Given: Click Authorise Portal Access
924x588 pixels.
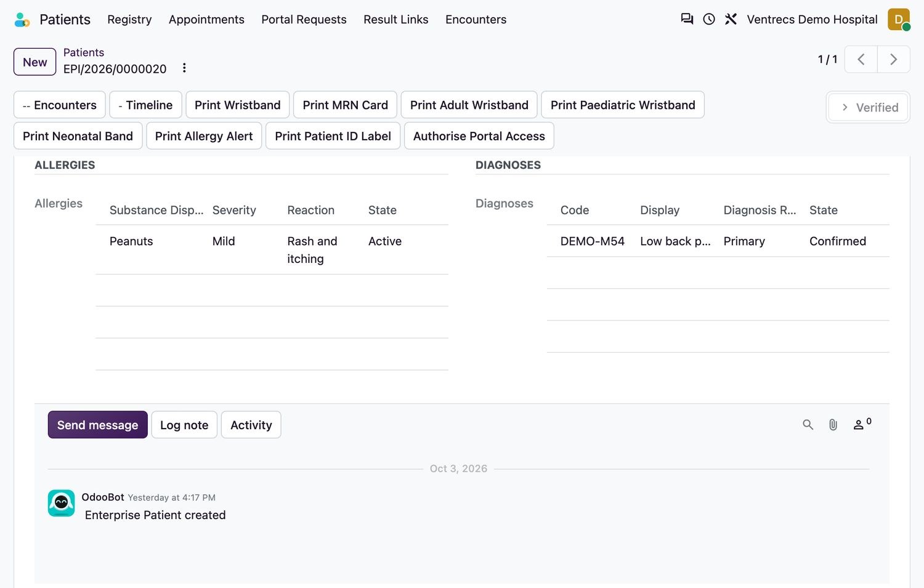Looking at the screenshot, I should (479, 136).
